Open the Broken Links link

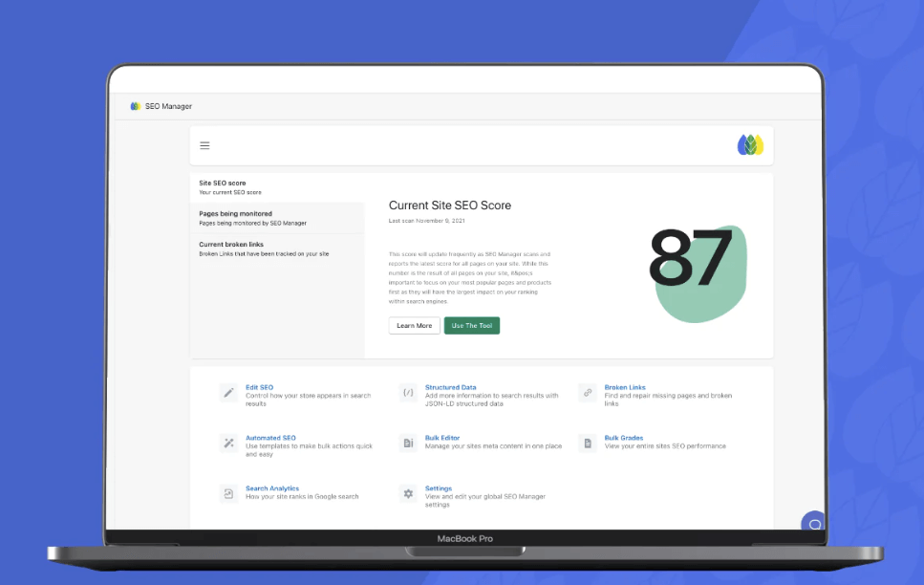point(625,387)
